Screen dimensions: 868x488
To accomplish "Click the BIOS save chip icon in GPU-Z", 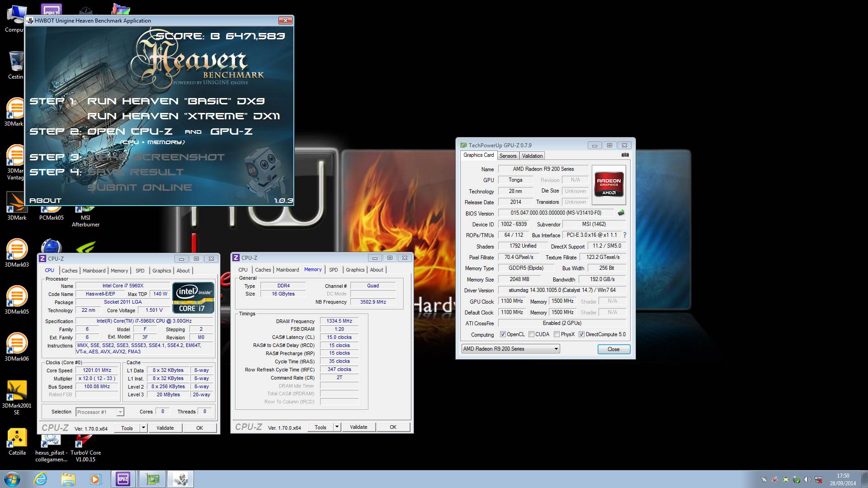I will (621, 213).
